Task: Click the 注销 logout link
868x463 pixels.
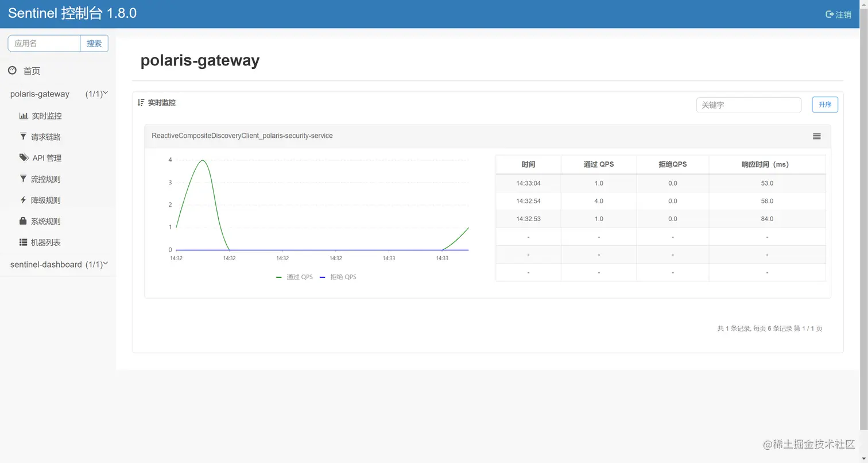Action: coord(843,14)
